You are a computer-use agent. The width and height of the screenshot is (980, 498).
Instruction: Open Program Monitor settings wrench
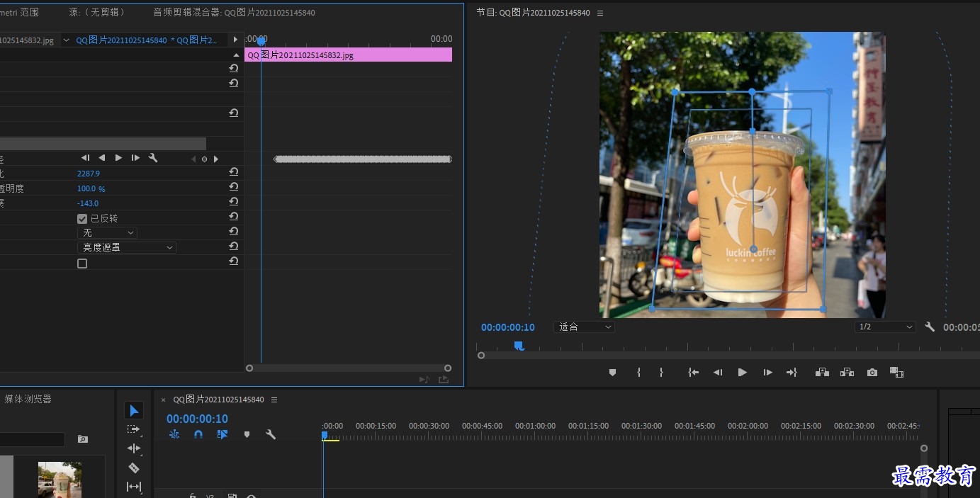(x=930, y=327)
